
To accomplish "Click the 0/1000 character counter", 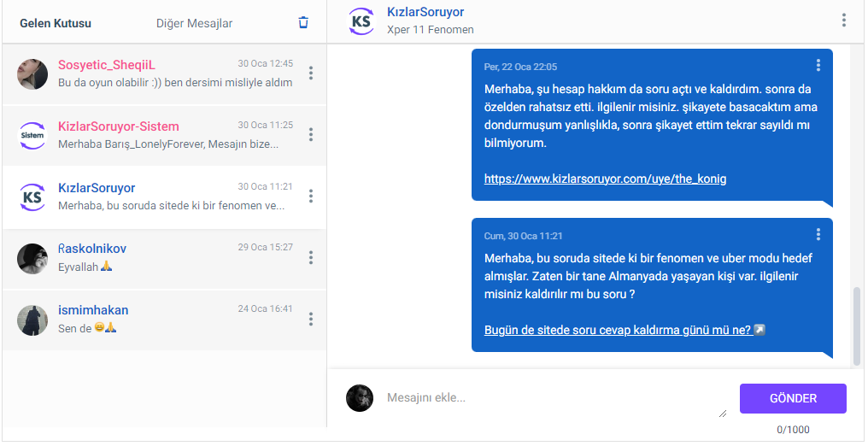I will tap(793, 430).
